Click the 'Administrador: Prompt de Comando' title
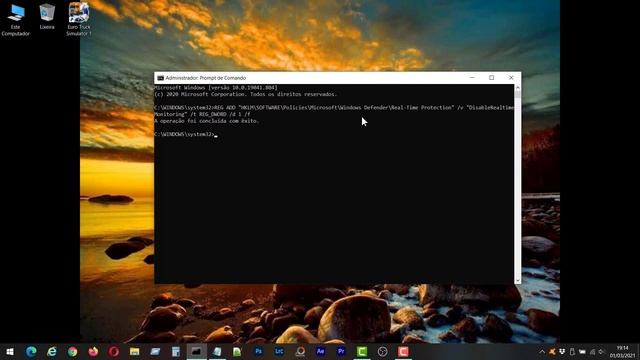The image size is (640, 360). [x=206, y=78]
